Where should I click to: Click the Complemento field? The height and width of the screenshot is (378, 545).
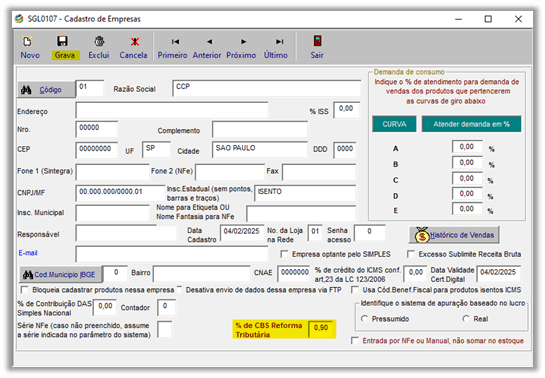(x=260, y=129)
